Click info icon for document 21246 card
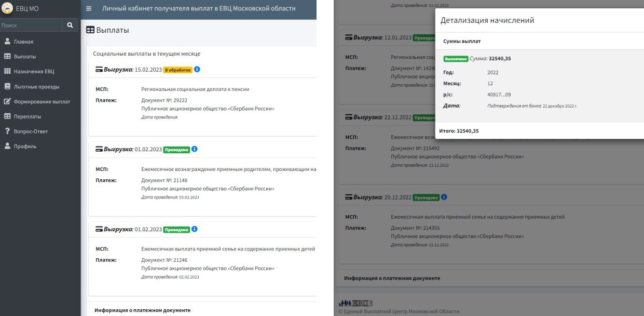This screenshot has width=644, height=316. [195, 229]
